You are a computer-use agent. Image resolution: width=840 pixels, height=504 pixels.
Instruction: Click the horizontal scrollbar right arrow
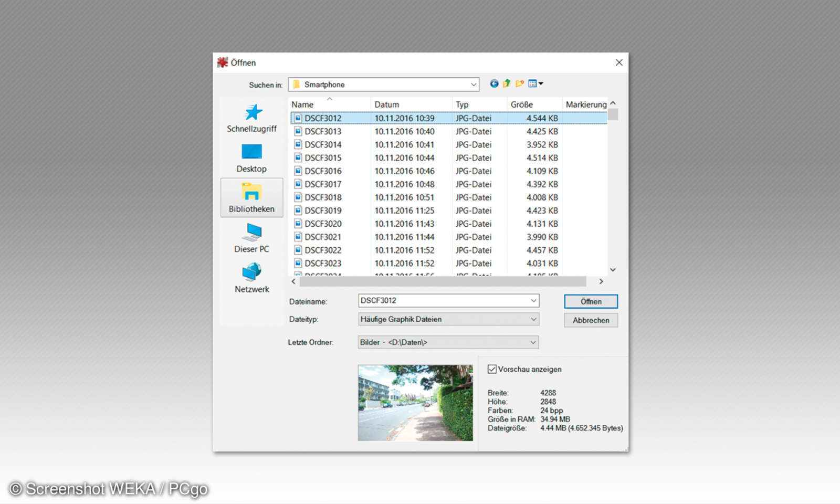click(601, 281)
